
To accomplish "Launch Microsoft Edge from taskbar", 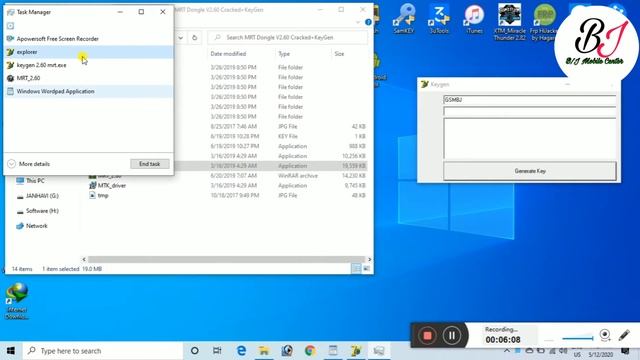I will coord(241,351).
